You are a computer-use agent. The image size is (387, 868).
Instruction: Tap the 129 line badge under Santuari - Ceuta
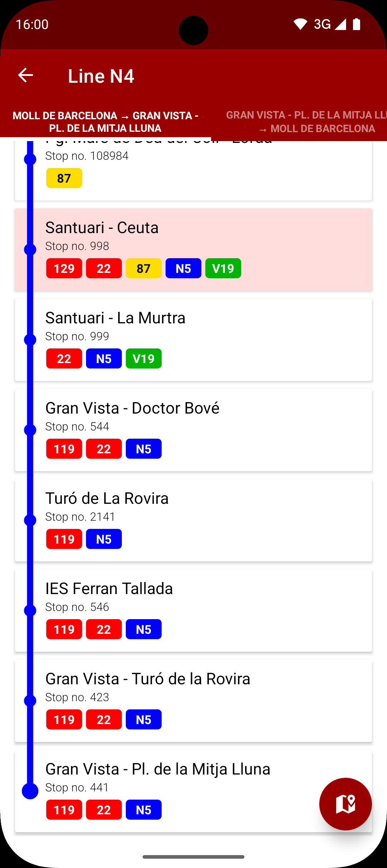tap(64, 268)
